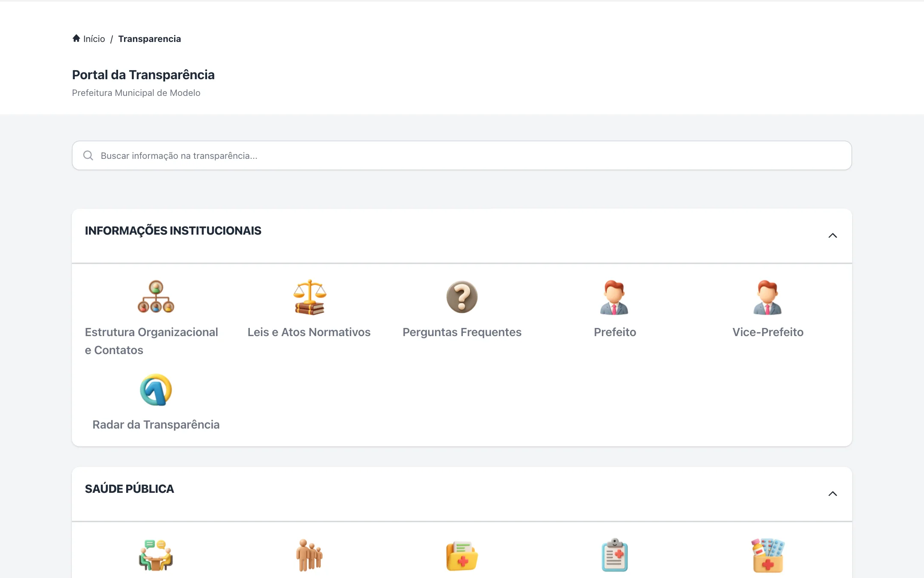Click the group of people icon in Saúde Pública
Image resolution: width=924 pixels, height=578 pixels.
[x=309, y=555]
